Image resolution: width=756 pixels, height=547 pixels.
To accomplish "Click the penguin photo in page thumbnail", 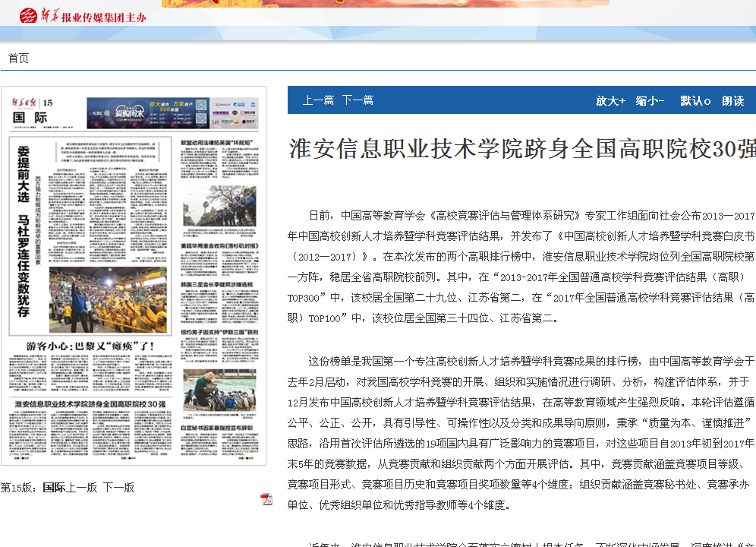I will (x=219, y=390).
